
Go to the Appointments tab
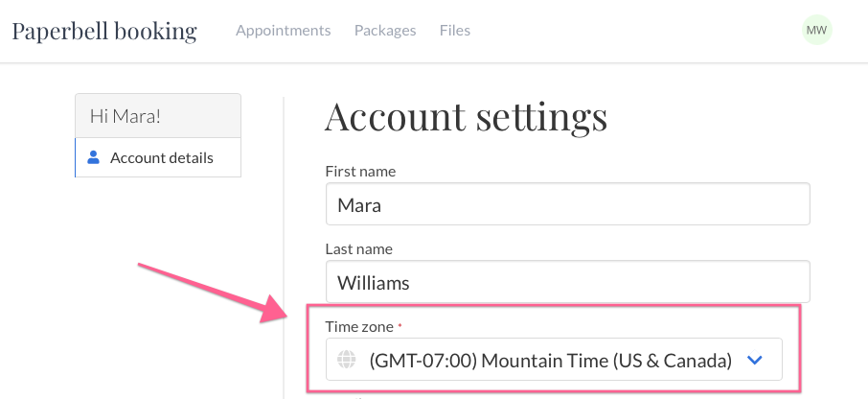pos(284,30)
